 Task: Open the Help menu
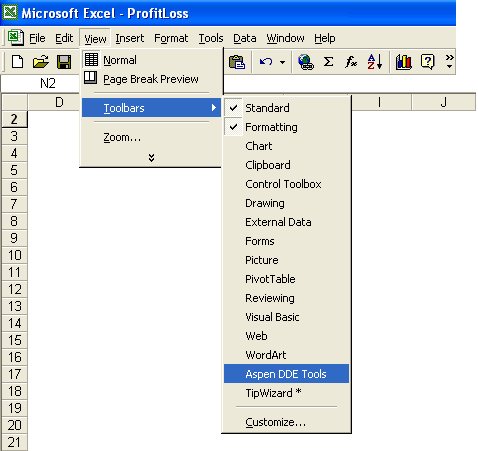click(x=325, y=38)
